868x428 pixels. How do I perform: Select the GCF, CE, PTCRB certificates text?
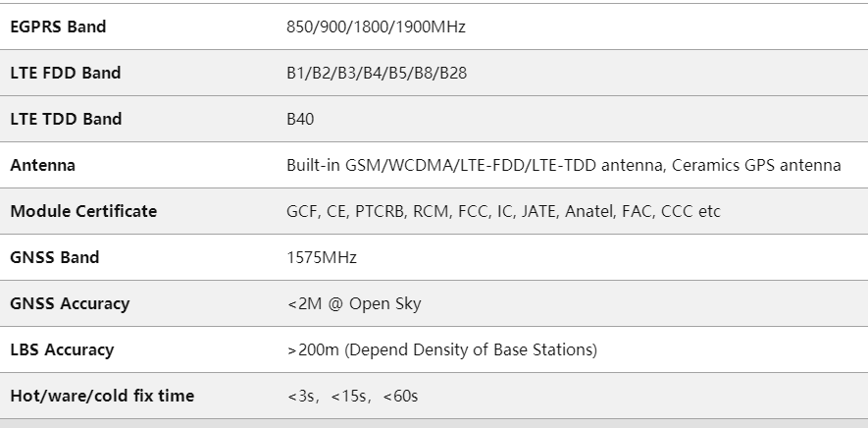point(503,211)
